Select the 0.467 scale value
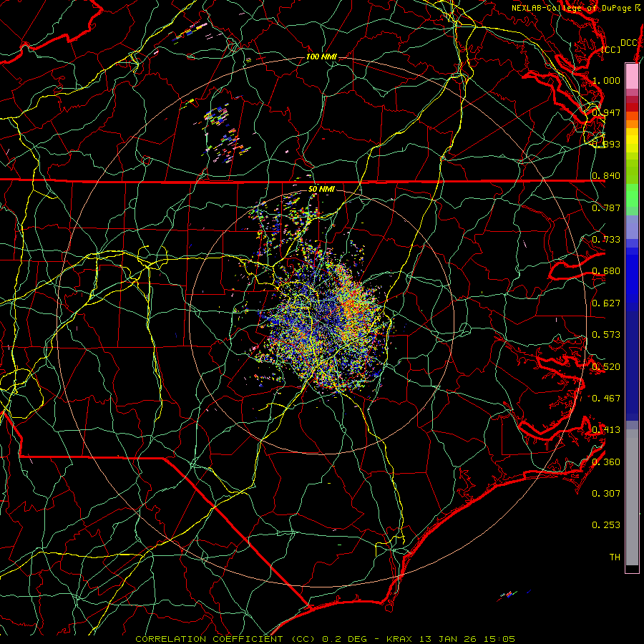644x644 pixels. pos(606,399)
